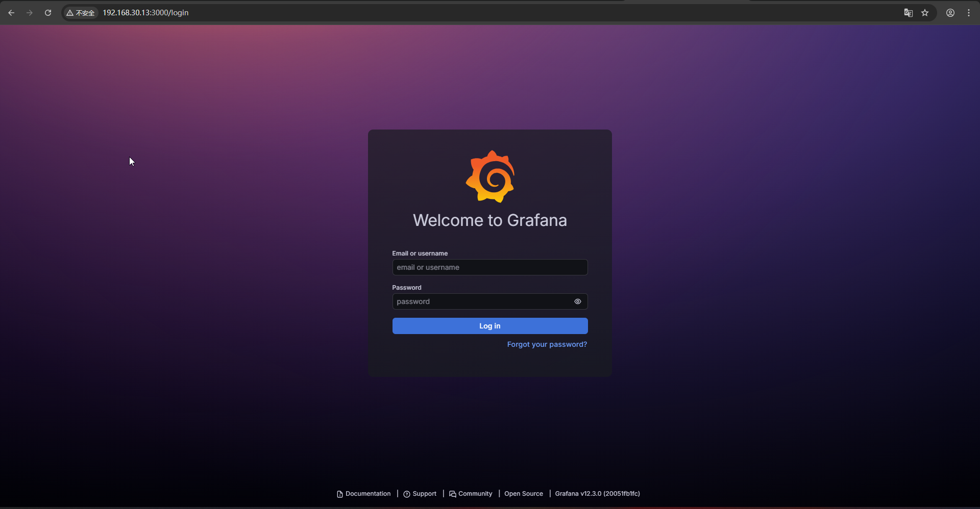This screenshot has width=980, height=509.
Task: Click the blue Log in button
Action: [490, 326]
